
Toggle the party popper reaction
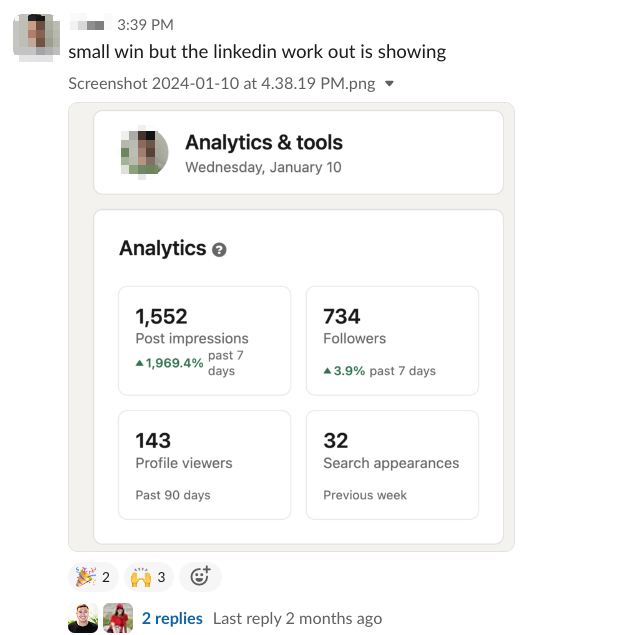(x=93, y=577)
